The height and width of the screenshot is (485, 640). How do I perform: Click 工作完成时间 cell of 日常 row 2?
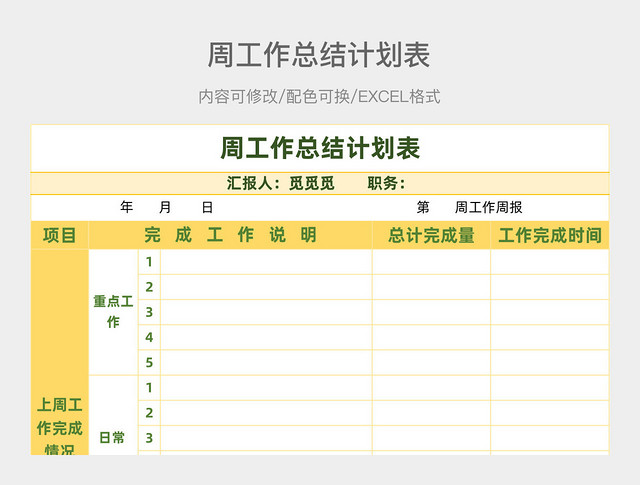(550, 413)
